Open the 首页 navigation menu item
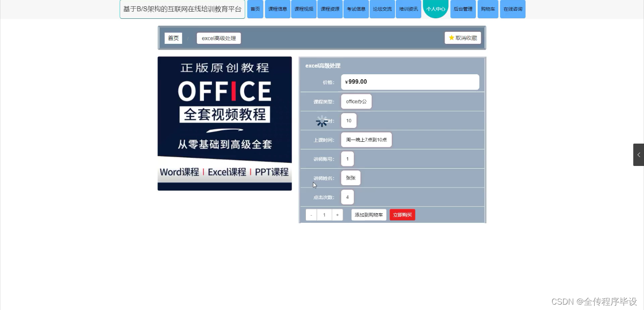The width and height of the screenshot is (644, 310). (x=255, y=9)
